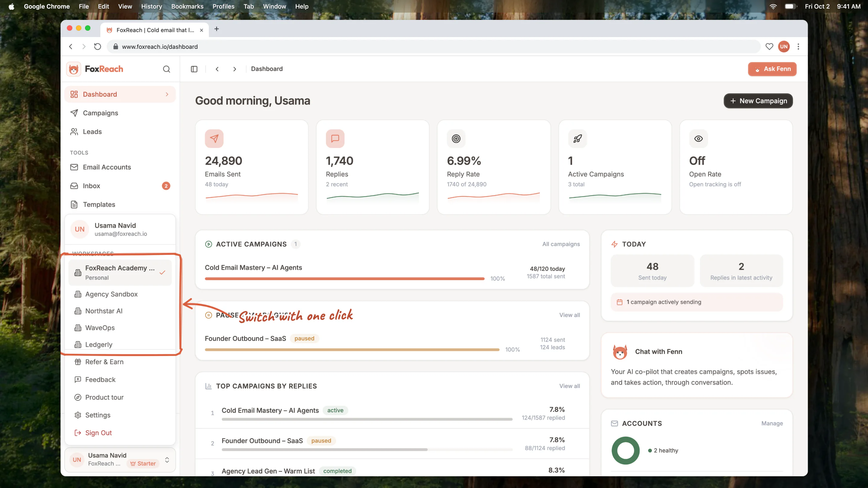This screenshot has height=488, width=868.
Task: Click the New Campaign button
Action: coord(758,101)
